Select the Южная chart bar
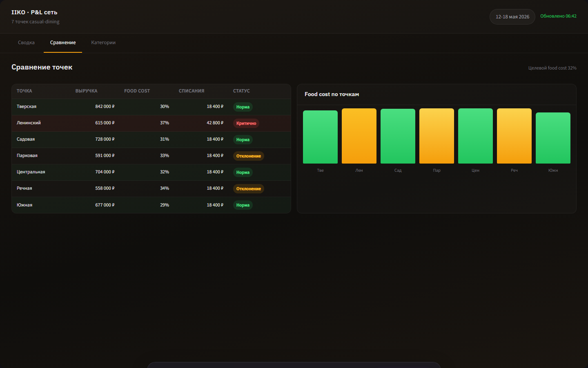Image resolution: width=588 pixels, height=368 pixels. pyautogui.click(x=553, y=138)
